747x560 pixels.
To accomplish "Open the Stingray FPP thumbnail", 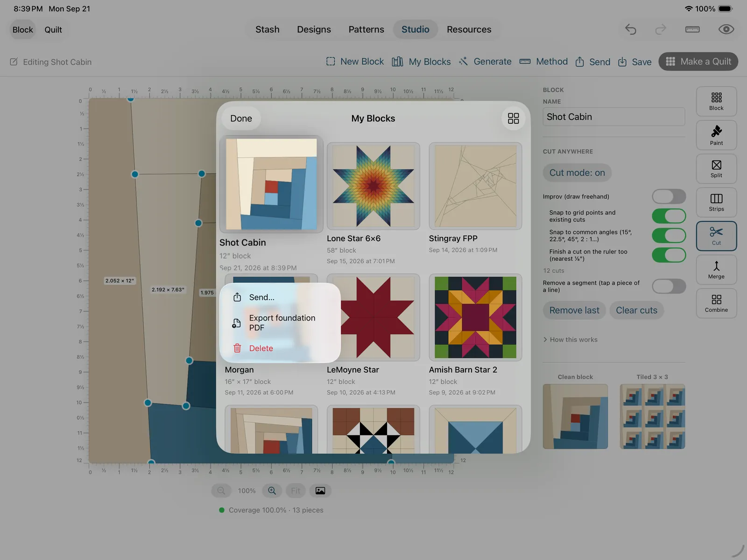I will point(475,186).
